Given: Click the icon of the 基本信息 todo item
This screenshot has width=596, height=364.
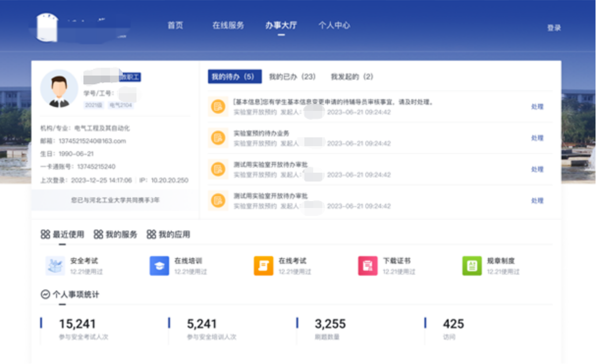Looking at the screenshot, I should point(217,107).
